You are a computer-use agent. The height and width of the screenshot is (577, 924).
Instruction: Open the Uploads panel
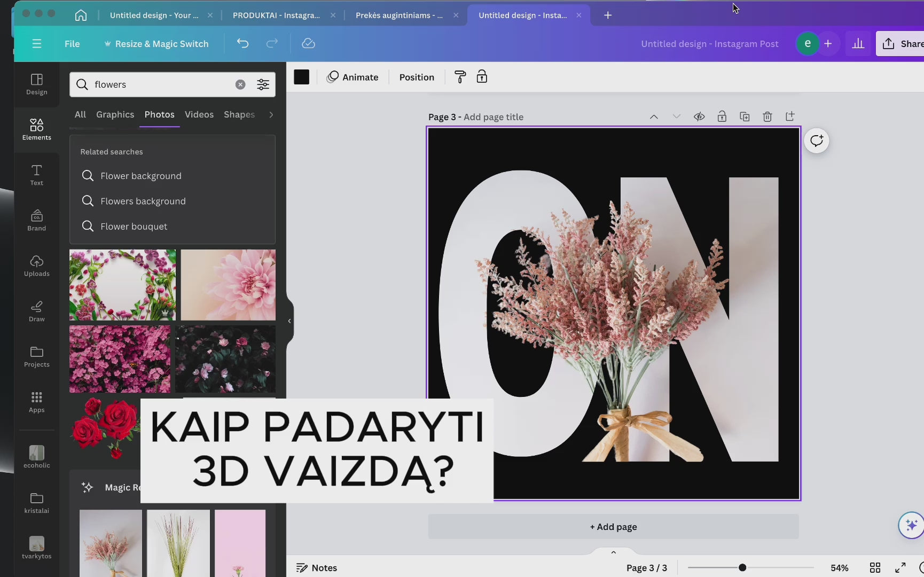coord(36,266)
